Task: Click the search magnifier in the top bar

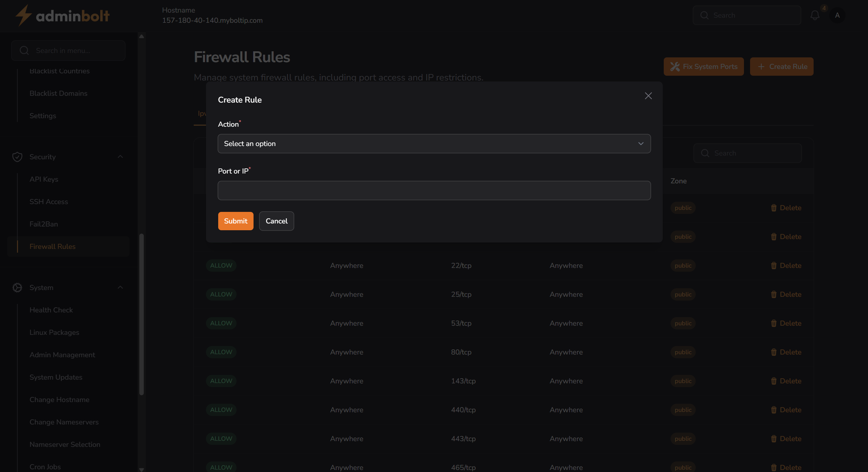Action: tap(705, 15)
